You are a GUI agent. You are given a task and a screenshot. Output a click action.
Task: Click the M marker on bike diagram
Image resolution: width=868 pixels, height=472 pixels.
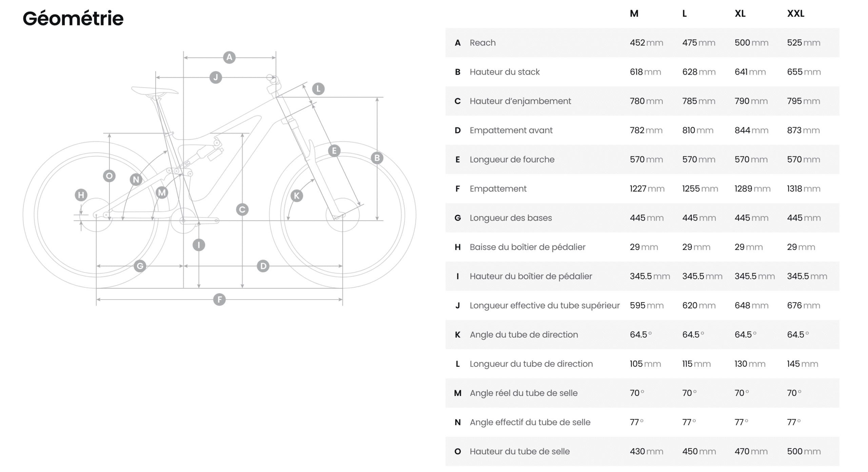[162, 193]
